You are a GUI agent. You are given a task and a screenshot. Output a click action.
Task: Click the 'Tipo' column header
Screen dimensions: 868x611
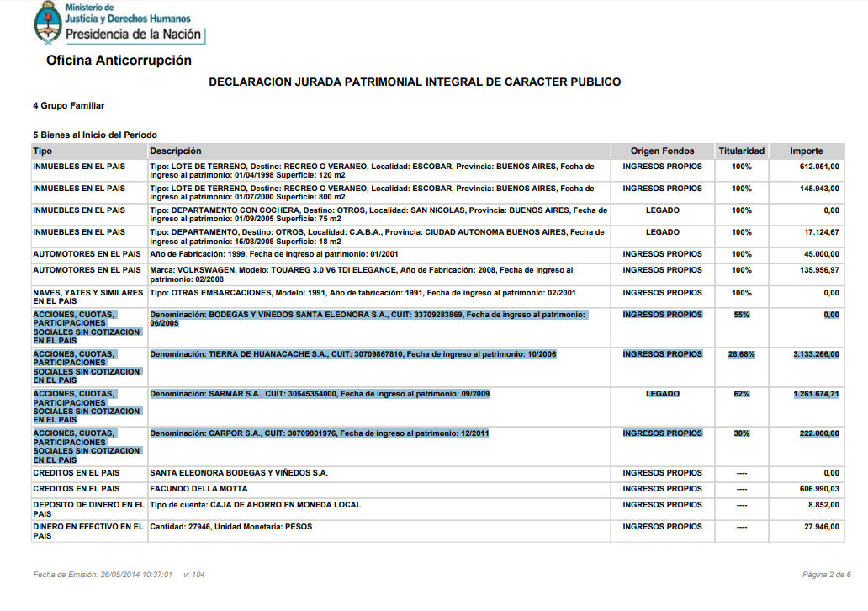(x=43, y=151)
